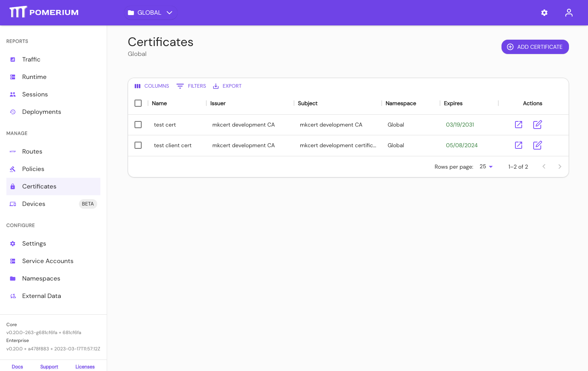Open the Traffic report
Screen dimensions: 588x371
point(31,59)
